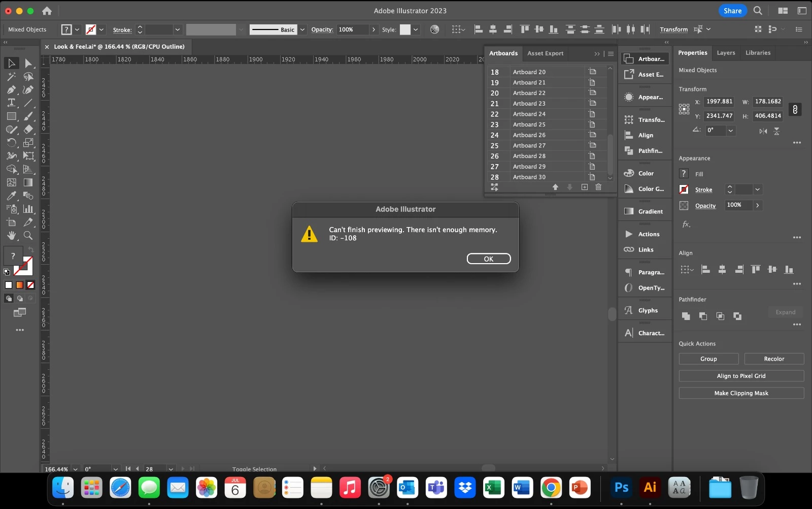Screen dimensions: 812x509
Task: Set paint mode to Color
Action: point(9,285)
